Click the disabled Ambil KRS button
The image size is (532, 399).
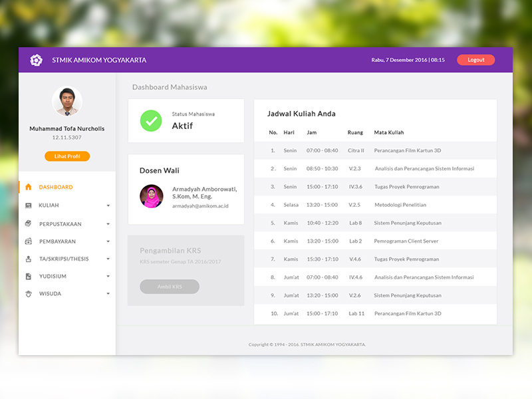pyautogui.click(x=170, y=287)
